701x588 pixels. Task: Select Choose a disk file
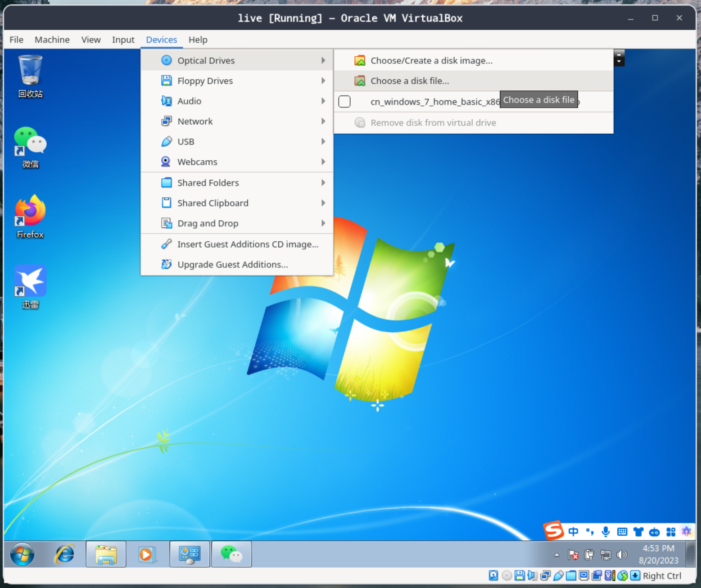tap(474, 81)
